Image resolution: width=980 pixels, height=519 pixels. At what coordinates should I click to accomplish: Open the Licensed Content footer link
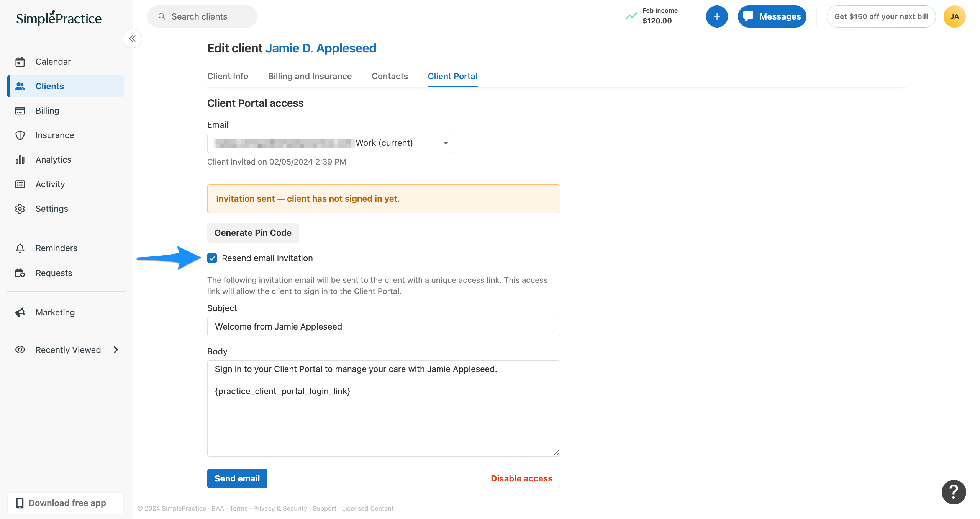click(x=368, y=508)
